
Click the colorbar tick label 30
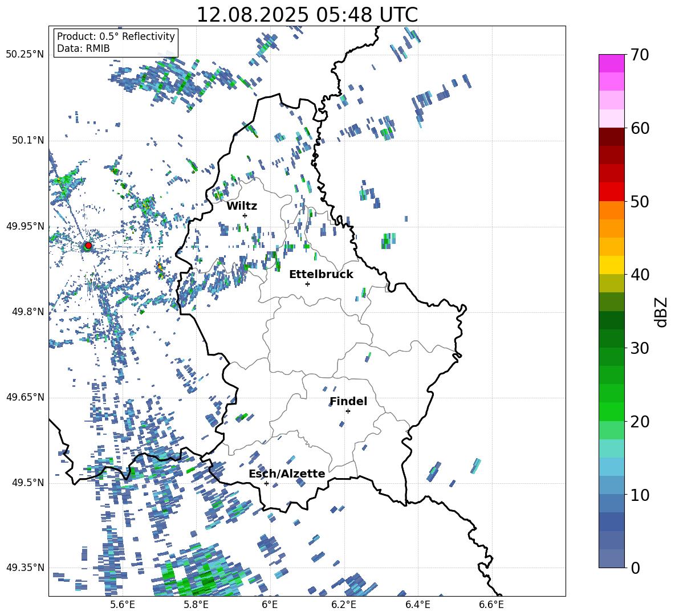[x=640, y=348]
